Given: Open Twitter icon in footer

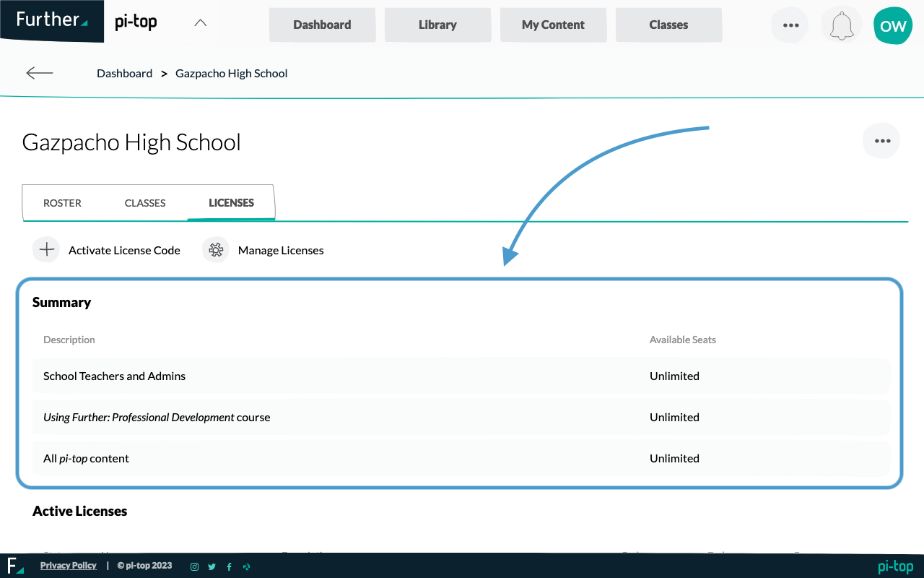Looking at the screenshot, I should (212, 566).
